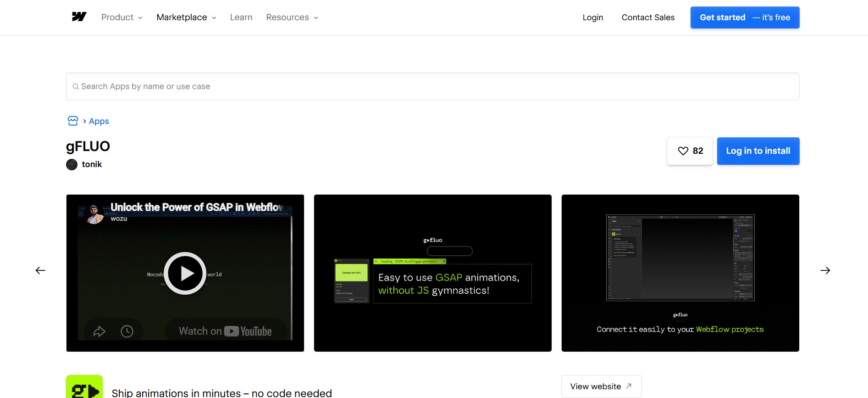
Task: Click the View website button
Action: [x=601, y=387]
